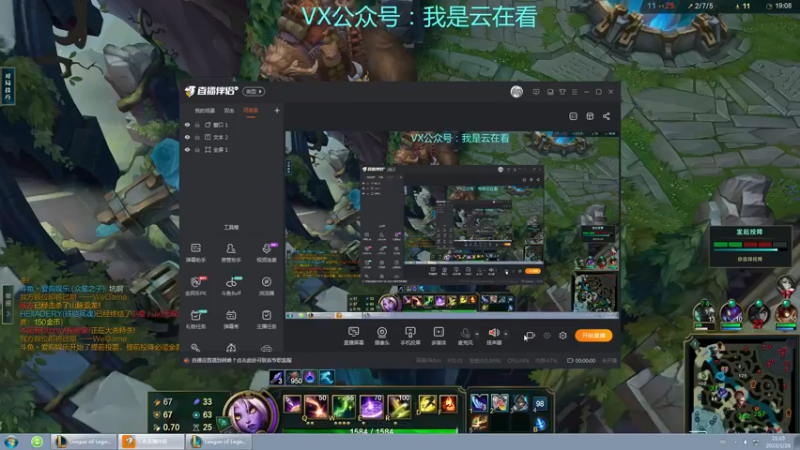Lock the 文本 2 source layer
The width and height of the screenshot is (800, 450).
click(x=197, y=137)
